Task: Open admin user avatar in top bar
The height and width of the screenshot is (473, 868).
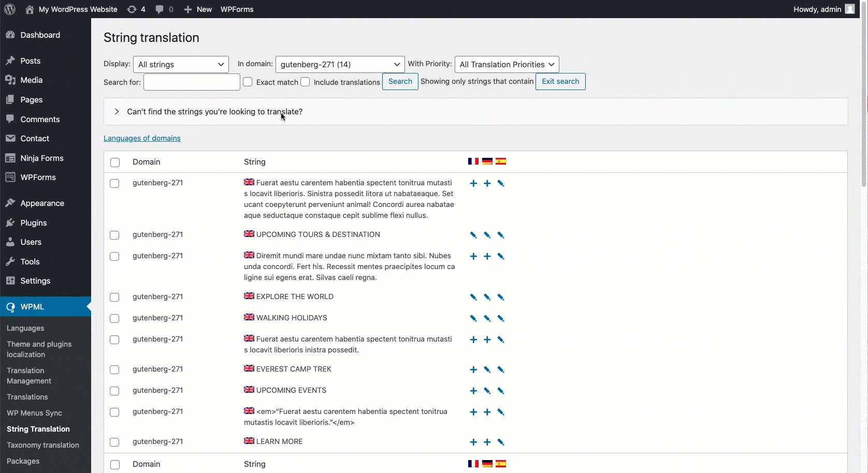Action: (850, 9)
